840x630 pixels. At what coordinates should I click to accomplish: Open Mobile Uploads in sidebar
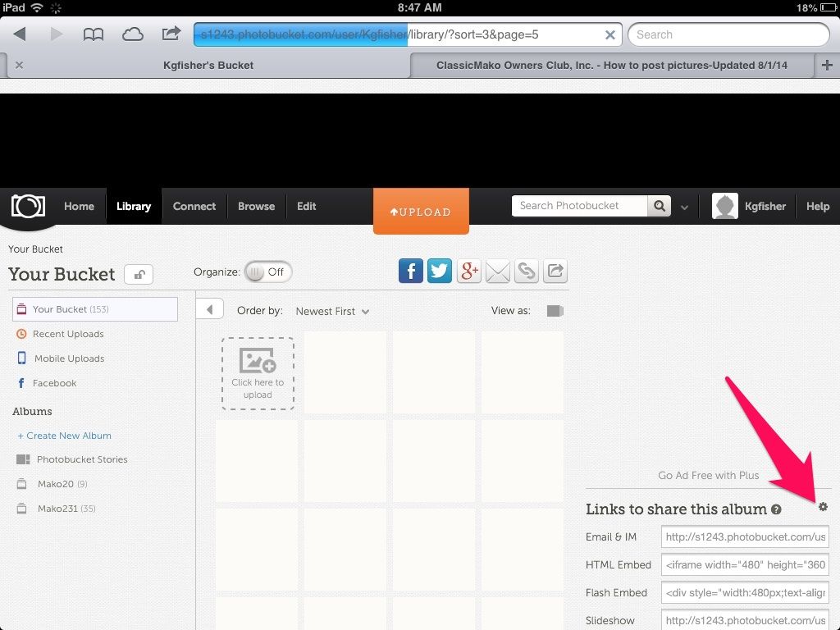[x=69, y=358]
